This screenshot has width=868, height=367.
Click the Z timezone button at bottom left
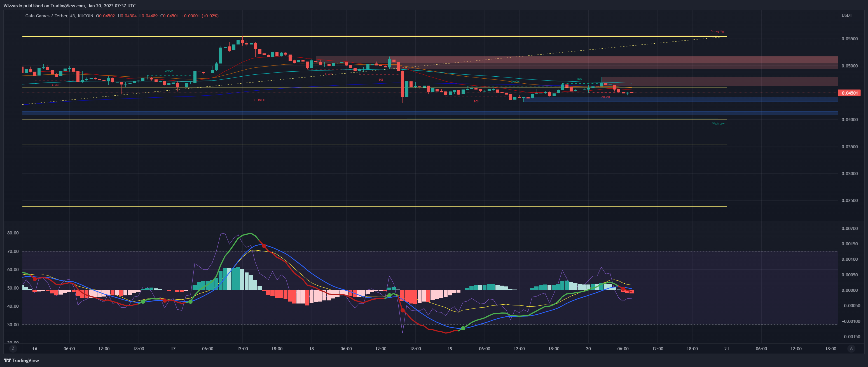(x=13, y=349)
